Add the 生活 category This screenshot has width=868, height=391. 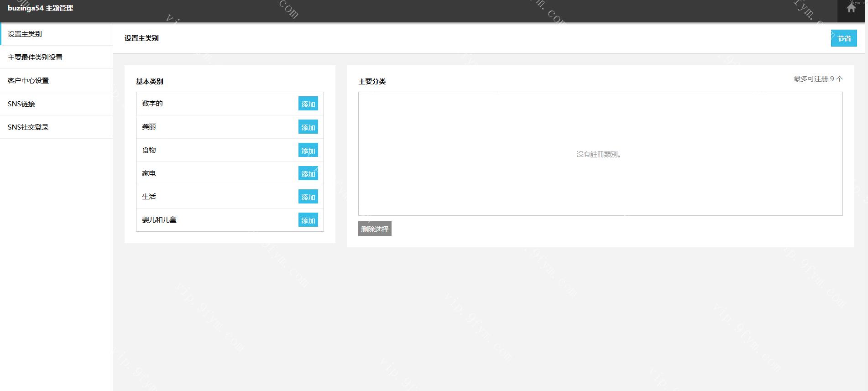[x=308, y=197]
